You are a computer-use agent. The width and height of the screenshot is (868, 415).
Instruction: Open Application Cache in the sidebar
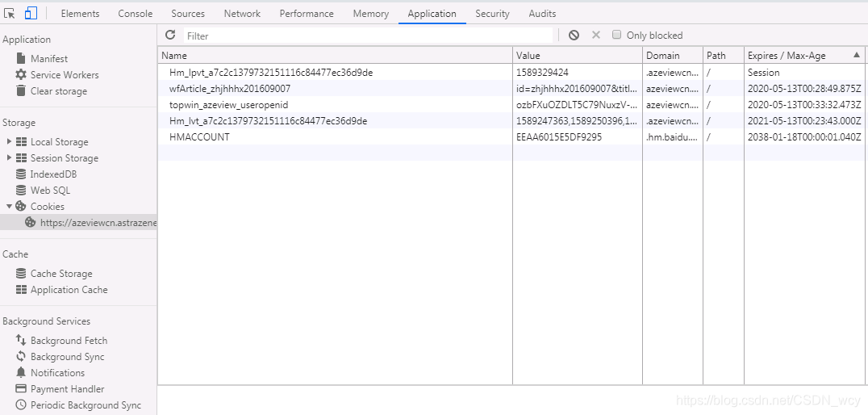coord(69,289)
